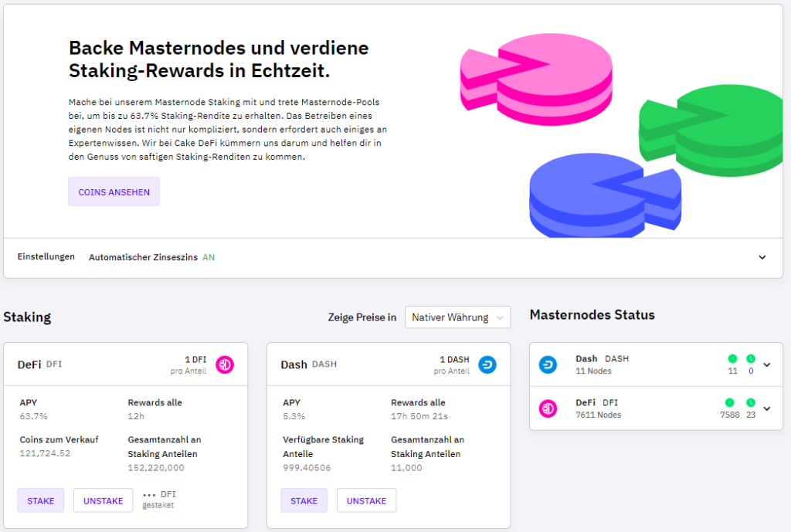
Task: Click Coins zum Verkauf value 121,724.52
Action: point(45,453)
